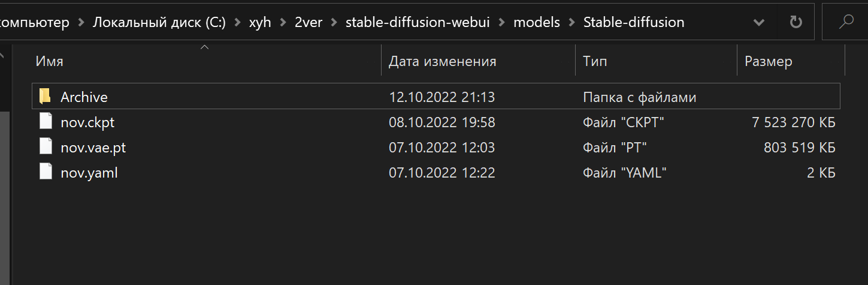Image resolution: width=868 pixels, height=285 pixels.
Task: Open the address bar history dropdown
Action: point(759,22)
